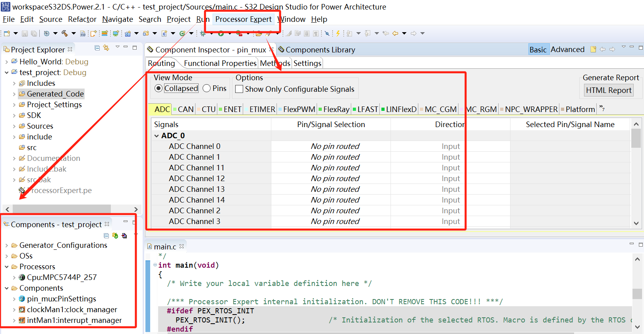The height and width of the screenshot is (334, 644).
Task: Click the Cpu:MPC5744P_257 processor icon
Action: [x=22, y=277]
